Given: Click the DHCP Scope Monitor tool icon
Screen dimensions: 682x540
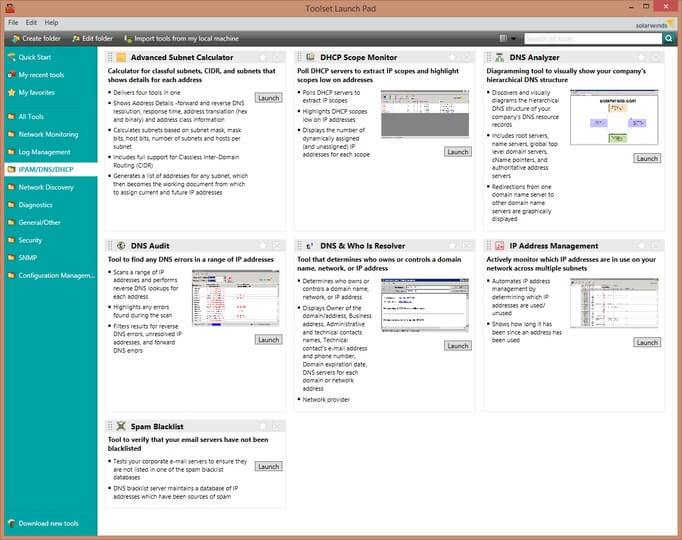Looking at the screenshot, I should [311, 57].
